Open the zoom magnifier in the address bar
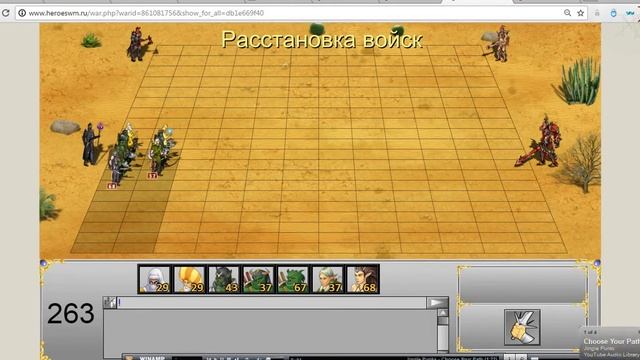Screen dimensions: 640x360 (567, 13)
